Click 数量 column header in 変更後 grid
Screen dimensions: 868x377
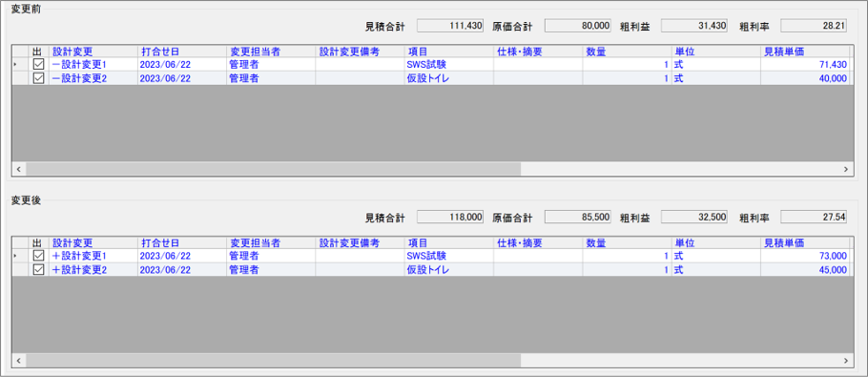(x=628, y=243)
